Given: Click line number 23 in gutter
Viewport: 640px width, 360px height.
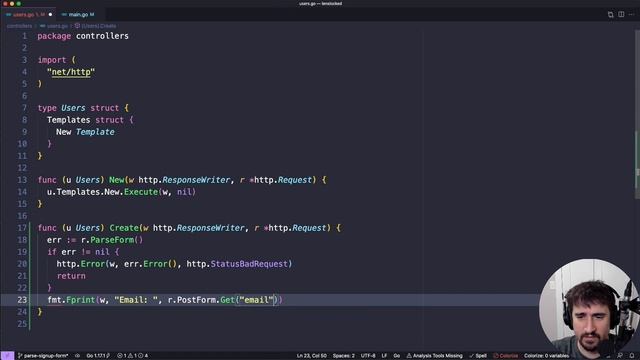Looking at the screenshot, I should pyautogui.click(x=22, y=300).
